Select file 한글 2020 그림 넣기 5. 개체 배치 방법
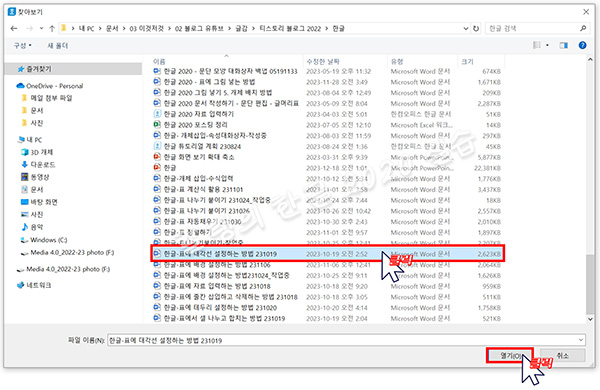 click(328, 93)
